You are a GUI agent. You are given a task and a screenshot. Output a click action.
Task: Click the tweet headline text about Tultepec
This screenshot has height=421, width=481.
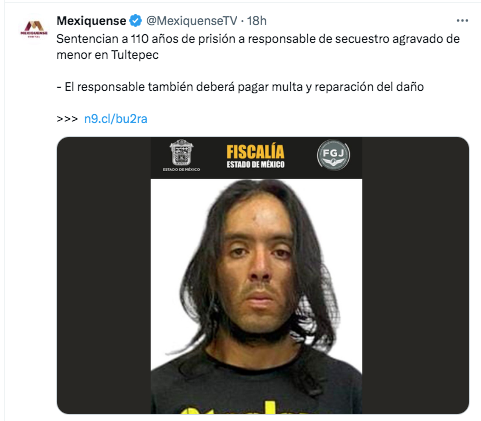[x=258, y=47]
